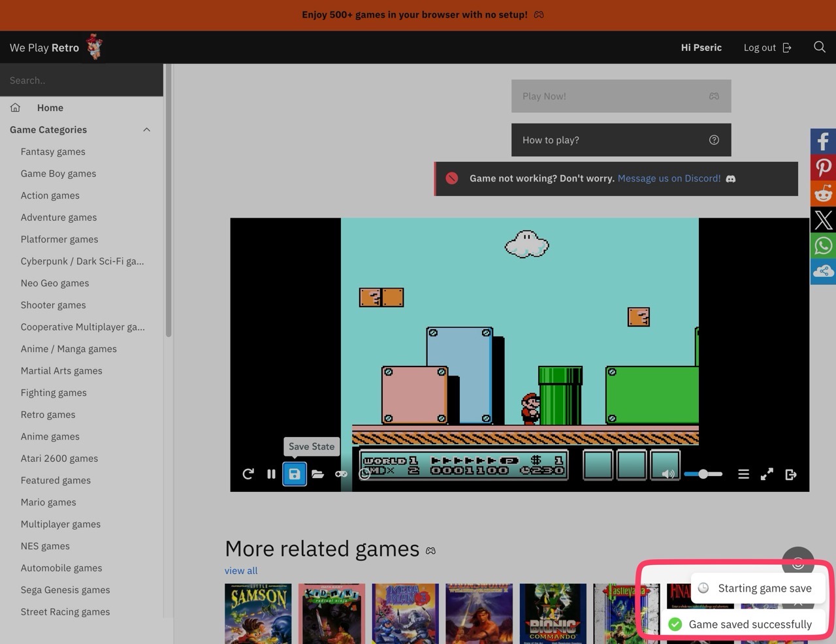
Task: Open Shooter games category
Action: tap(53, 305)
